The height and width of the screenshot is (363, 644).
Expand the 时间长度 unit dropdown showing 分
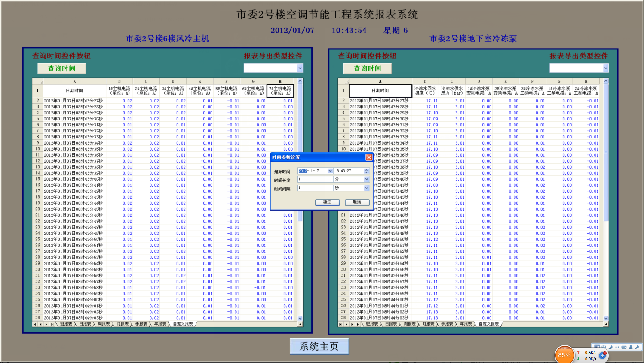tap(367, 179)
